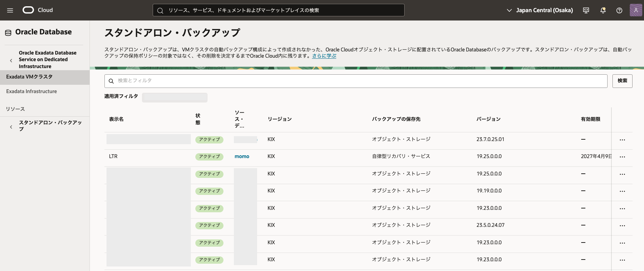Select Exadata VMクラスタ in the sidebar
Screen dimensions: 644x271
point(29,77)
